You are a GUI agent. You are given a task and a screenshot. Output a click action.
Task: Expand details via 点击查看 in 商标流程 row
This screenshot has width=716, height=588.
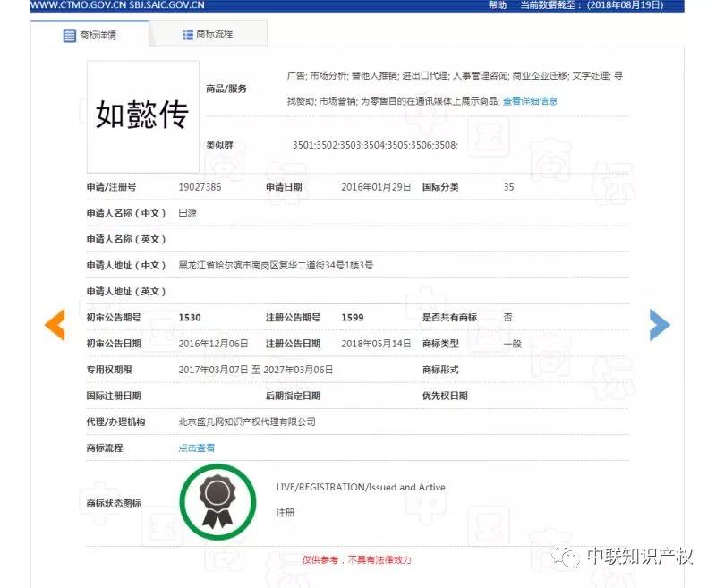point(195,447)
